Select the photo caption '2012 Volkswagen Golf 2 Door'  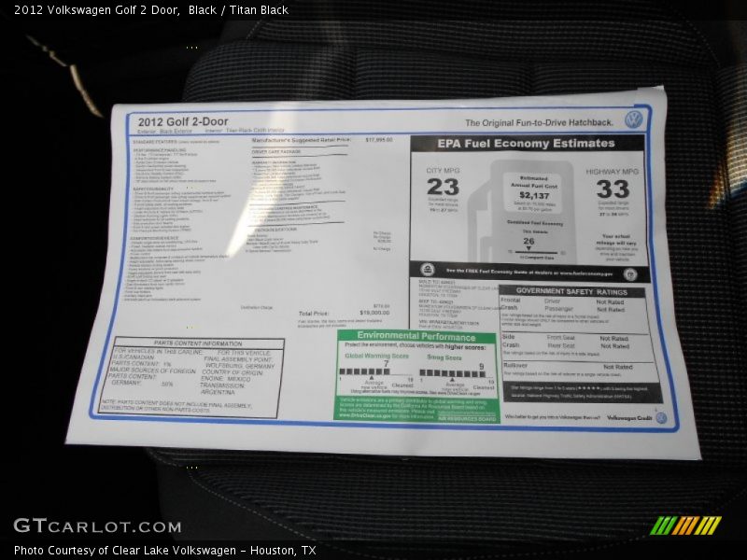[x=97, y=10]
